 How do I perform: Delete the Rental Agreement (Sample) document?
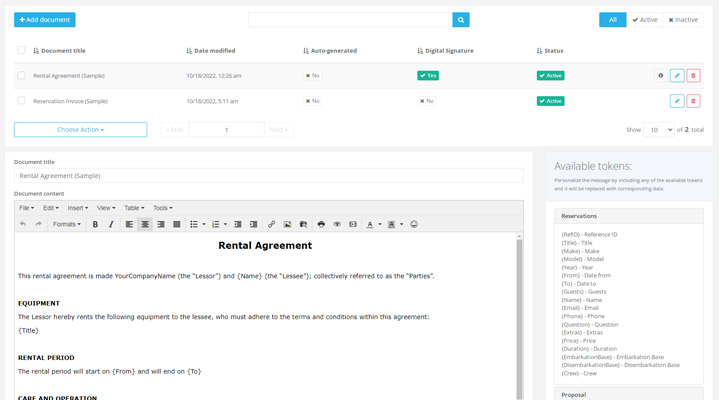(x=693, y=75)
